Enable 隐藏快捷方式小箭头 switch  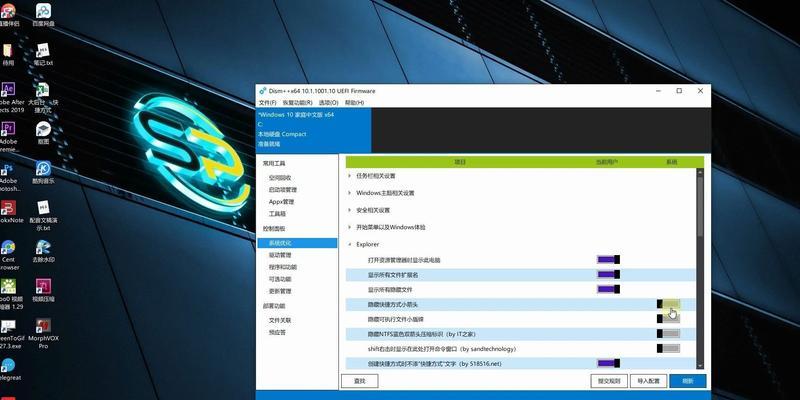tap(668, 304)
